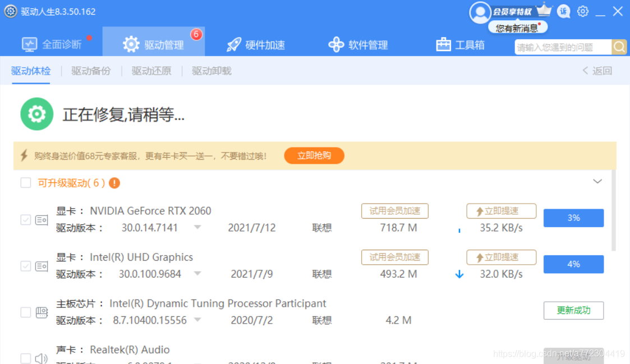This screenshot has width=630, height=364.
Task: Focus the problem search input field
Action: point(563,47)
